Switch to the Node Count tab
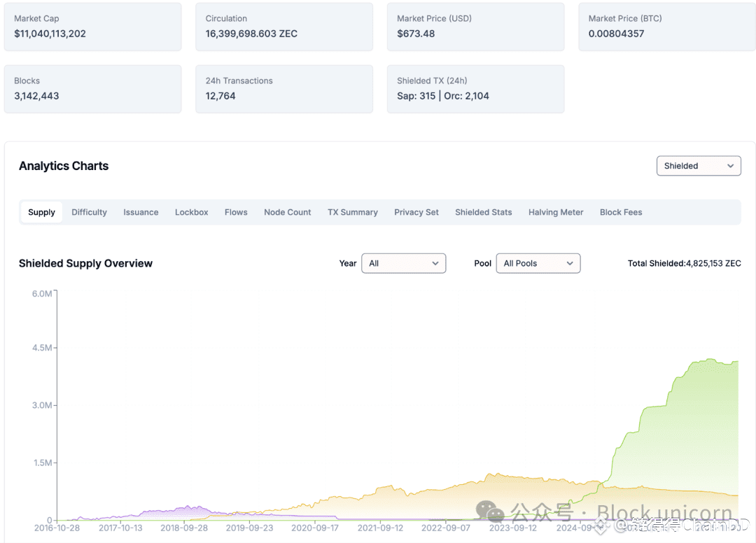 coord(288,212)
